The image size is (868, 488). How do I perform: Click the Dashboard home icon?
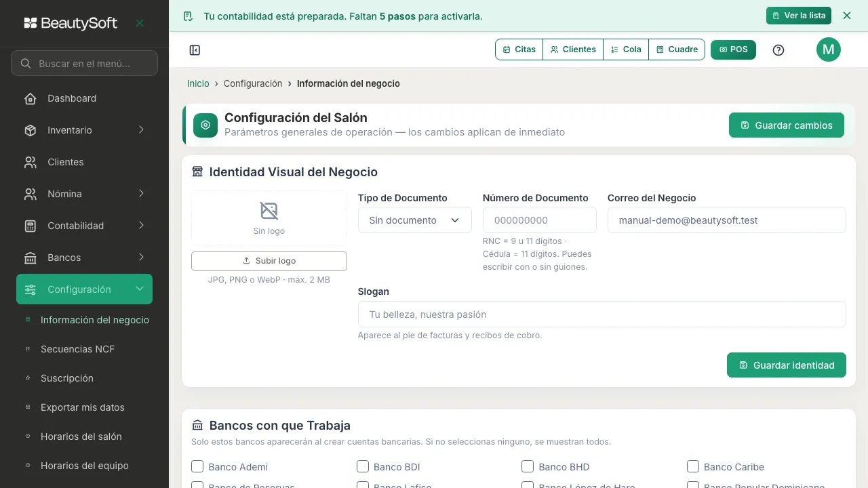[x=31, y=99]
